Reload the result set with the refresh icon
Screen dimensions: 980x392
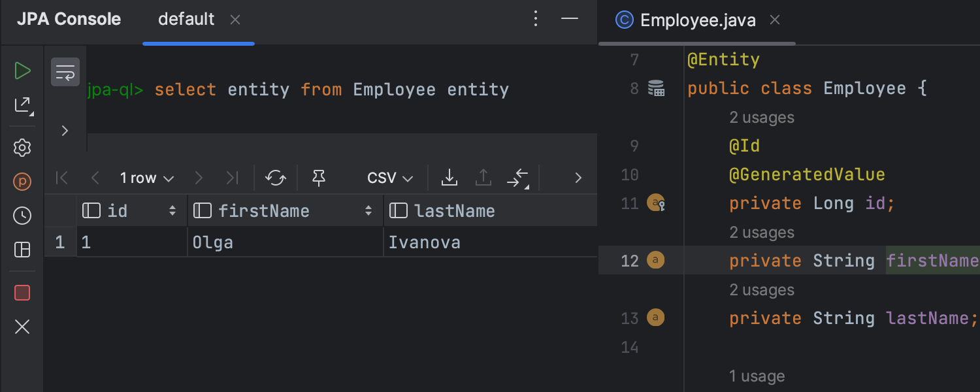click(276, 178)
